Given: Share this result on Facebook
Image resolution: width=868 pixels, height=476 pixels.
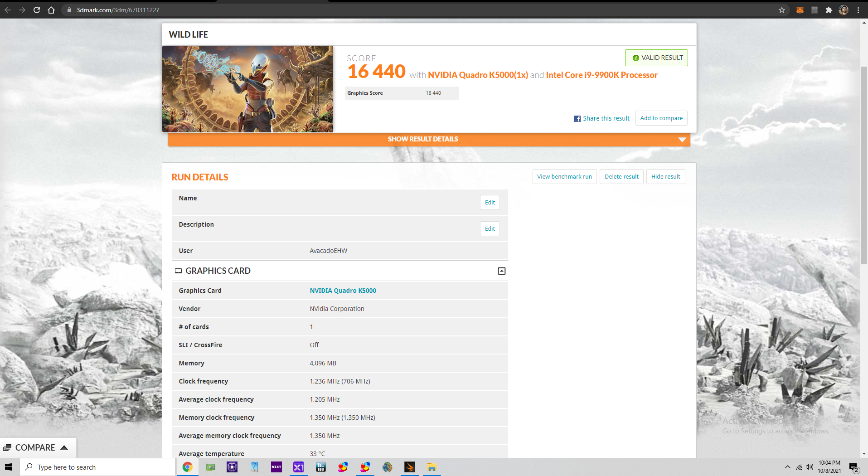Looking at the screenshot, I should pos(602,118).
